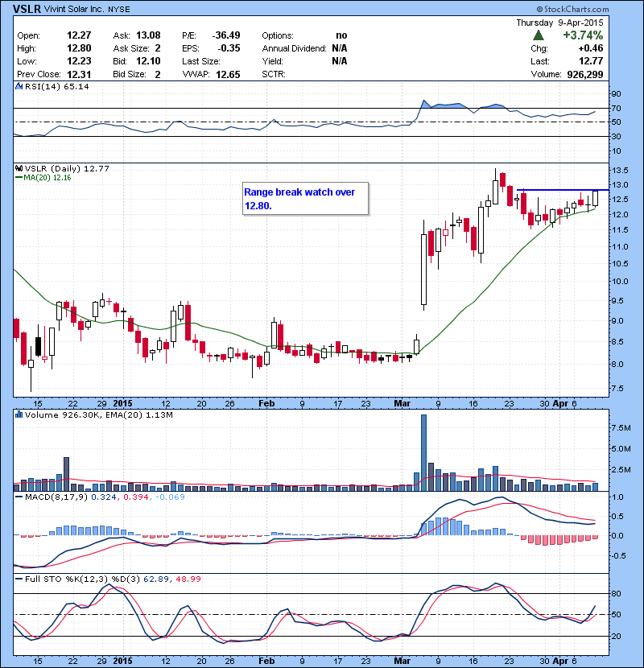
Task: Click the Low price 12.23
Action: point(79,61)
